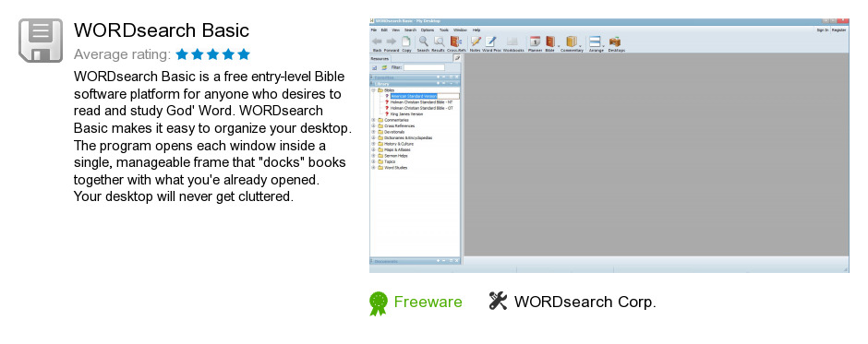This screenshot has width=868, height=344.
Task: Open the Window menu
Action: pyautogui.click(x=460, y=30)
